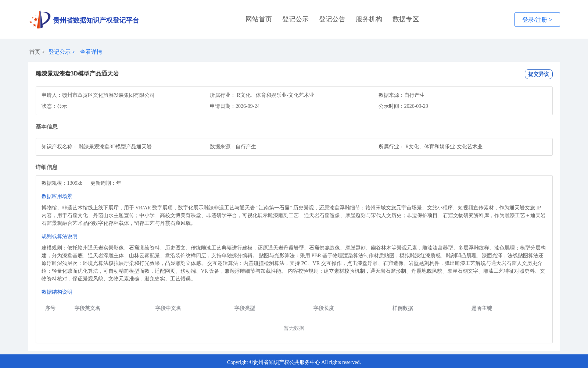The width and height of the screenshot is (588, 368).
Task: Click the platform logo icon
Action: (x=40, y=20)
